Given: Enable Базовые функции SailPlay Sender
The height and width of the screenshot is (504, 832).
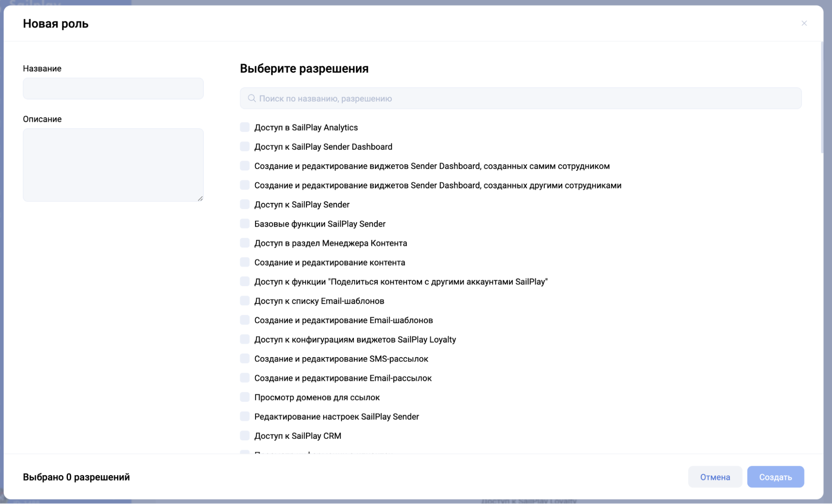Looking at the screenshot, I should click(x=245, y=224).
